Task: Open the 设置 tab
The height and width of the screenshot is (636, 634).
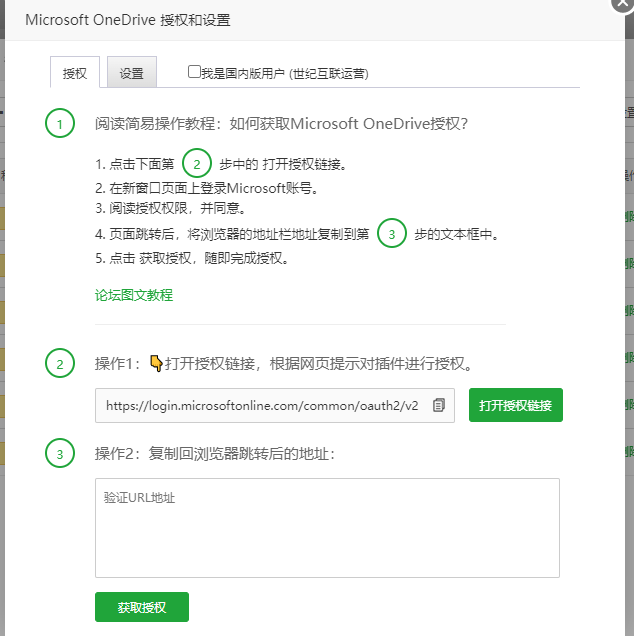Action: (x=132, y=73)
